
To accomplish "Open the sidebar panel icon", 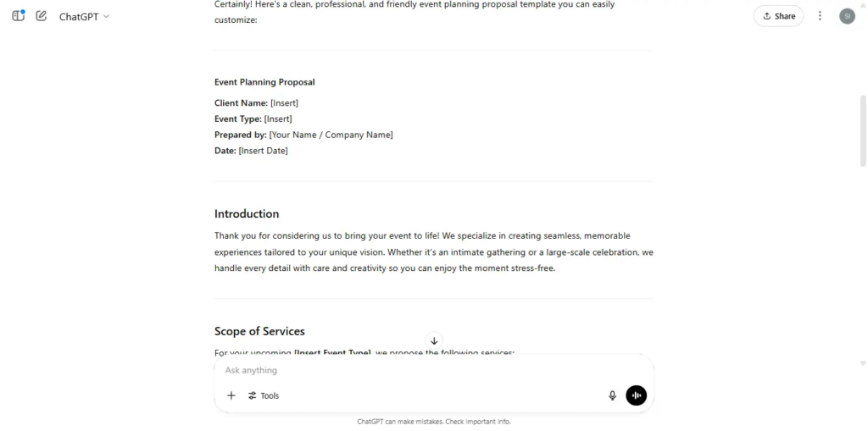I will tap(19, 15).
